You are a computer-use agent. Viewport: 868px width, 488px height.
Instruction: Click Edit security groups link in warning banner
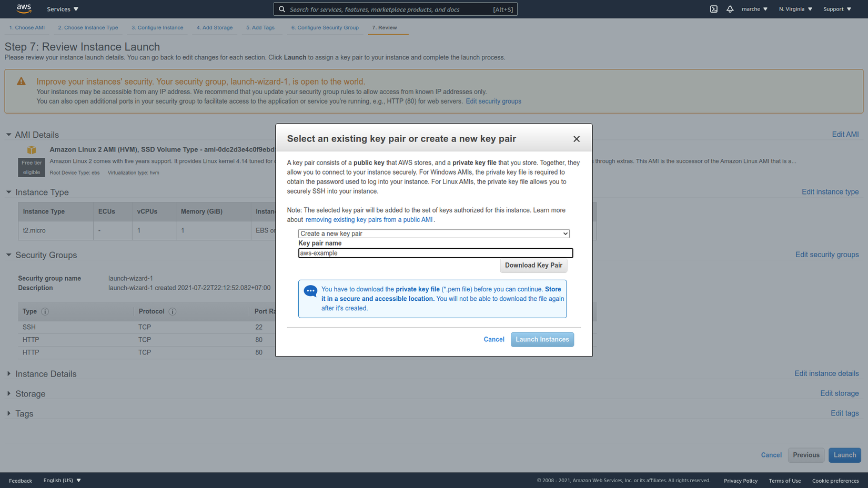pyautogui.click(x=493, y=101)
